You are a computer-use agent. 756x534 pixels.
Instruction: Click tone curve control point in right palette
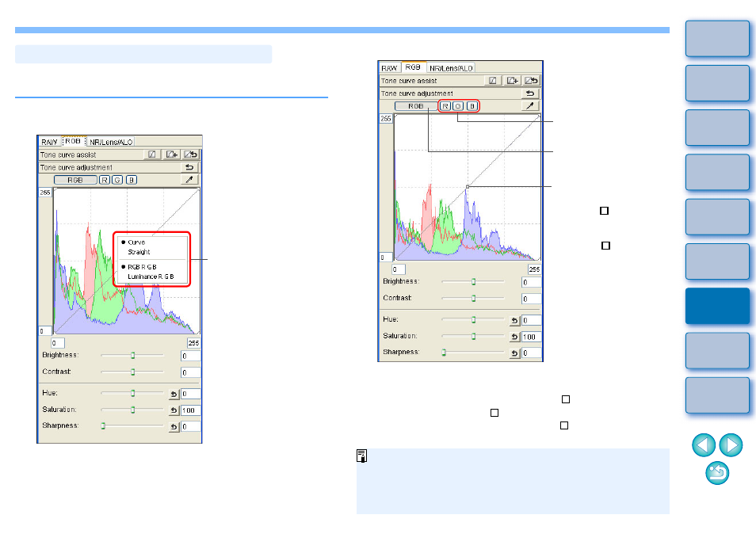(468, 186)
